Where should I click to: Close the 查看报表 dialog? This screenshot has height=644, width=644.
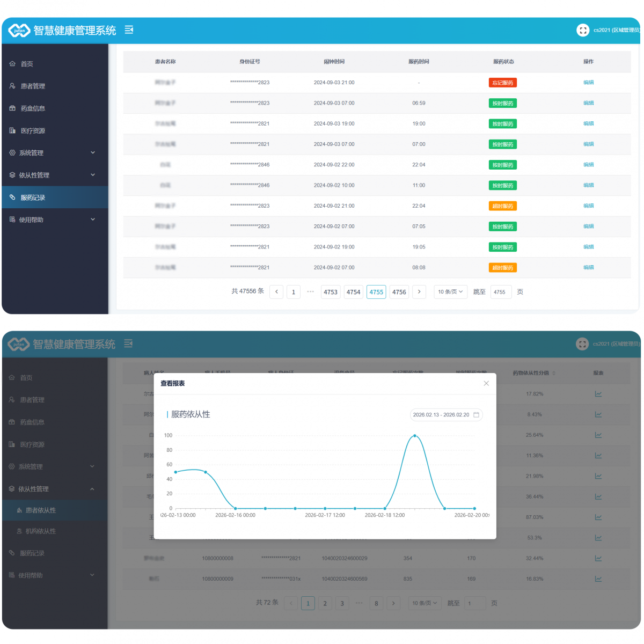coord(486,383)
